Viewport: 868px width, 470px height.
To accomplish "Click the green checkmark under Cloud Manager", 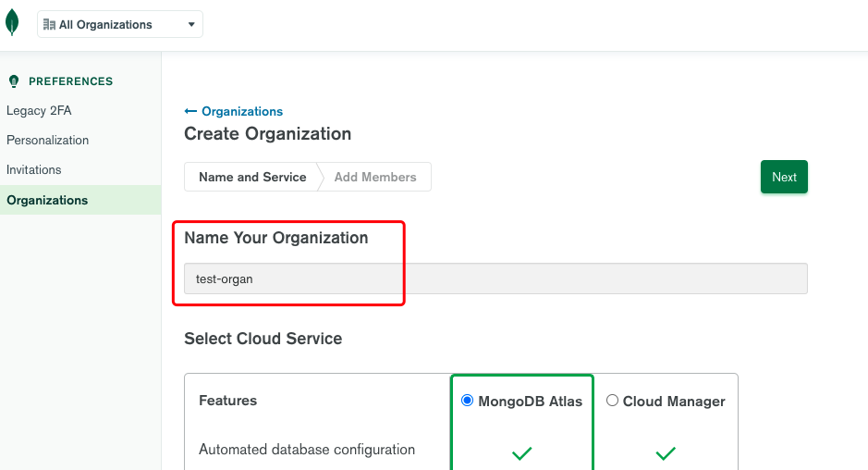I will 666,453.
